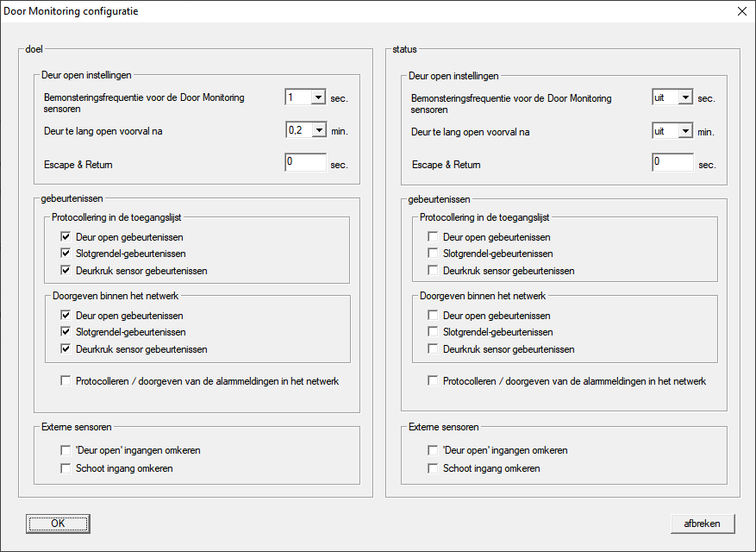Check status Protocollering 'Deur open gebeurtenissen' checkbox
The width and height of the screenshot is (756, 552).
pos(434,236)
